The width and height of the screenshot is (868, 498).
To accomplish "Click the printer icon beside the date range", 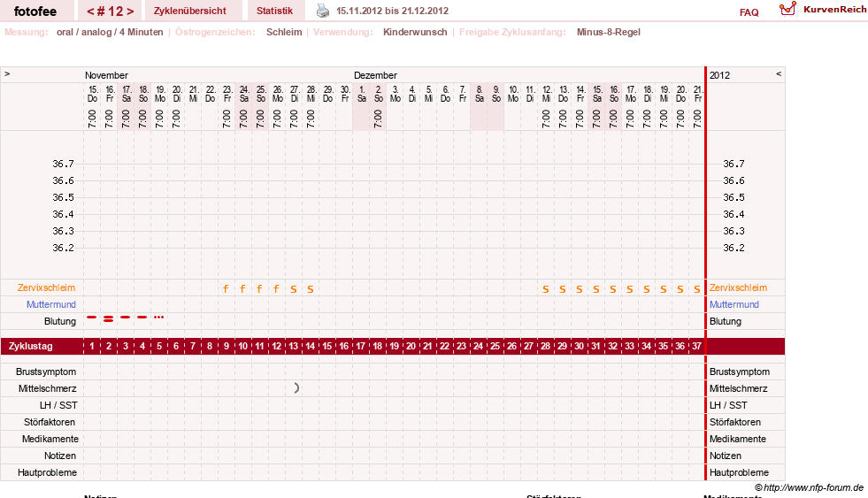I will (x=323, y=11).
